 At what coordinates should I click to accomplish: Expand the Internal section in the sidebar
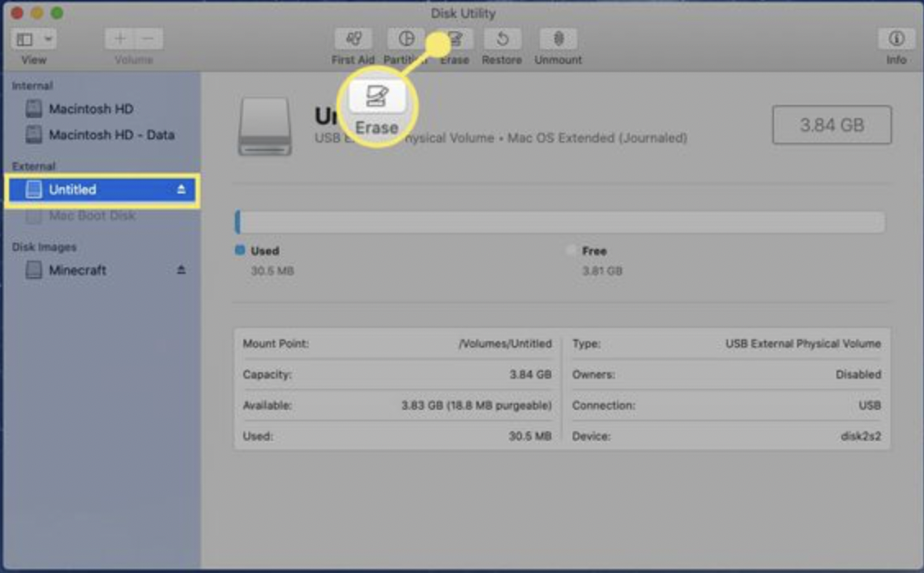(x=33, y=85)
